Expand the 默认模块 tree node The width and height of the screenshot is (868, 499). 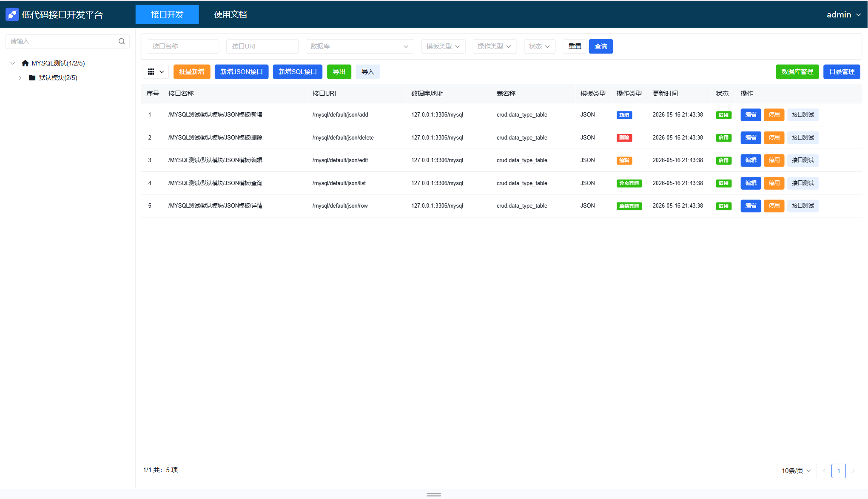click(20, 78)
